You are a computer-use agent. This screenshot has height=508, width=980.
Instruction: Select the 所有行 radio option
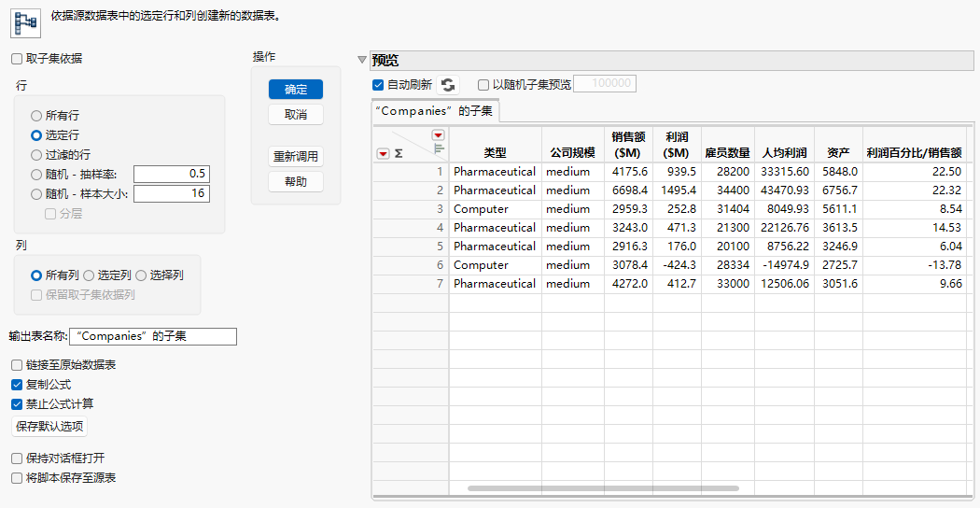click(x=36, y=116)
